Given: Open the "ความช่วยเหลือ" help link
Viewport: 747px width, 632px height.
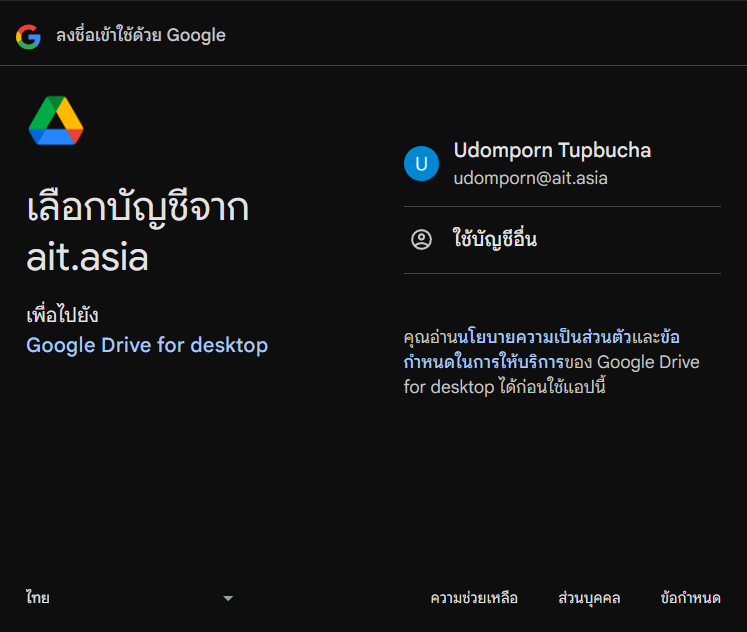Looking at the screenshot, I should pyautogui.click(x=474, y=599).
